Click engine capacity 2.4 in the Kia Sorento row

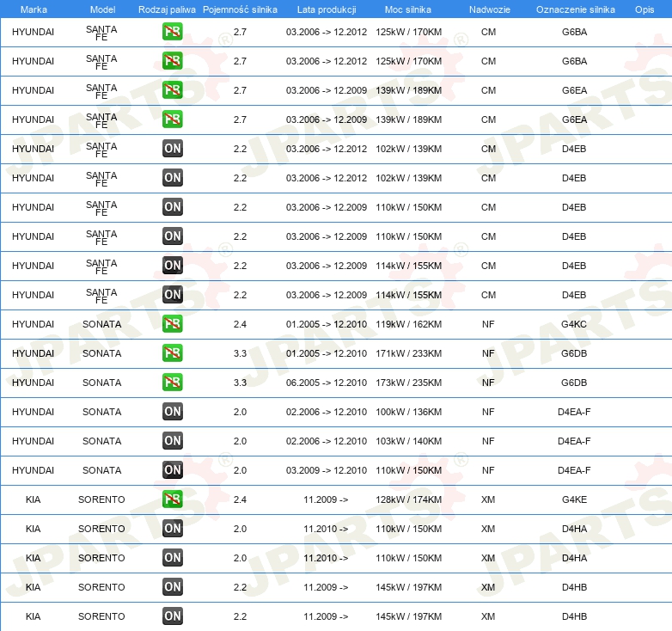tap(240, 499)
